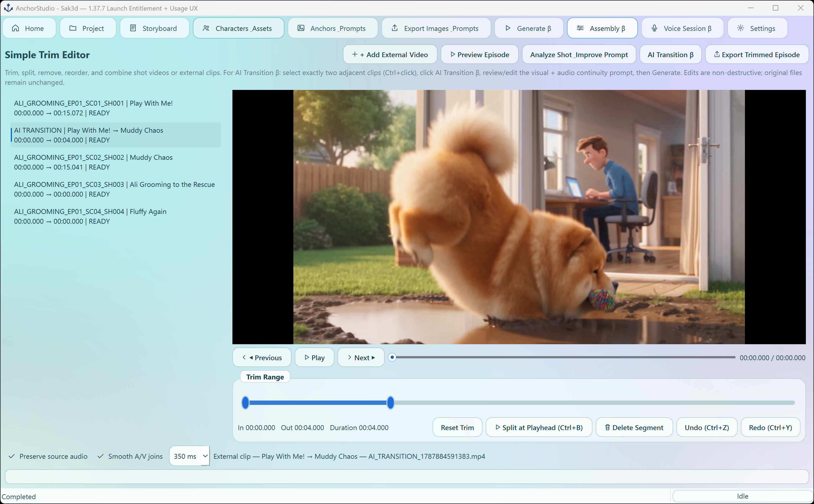Screen dimensions: 814x504
Task: Open the 350 ms join duration dropdown
Action: [189, 456]
